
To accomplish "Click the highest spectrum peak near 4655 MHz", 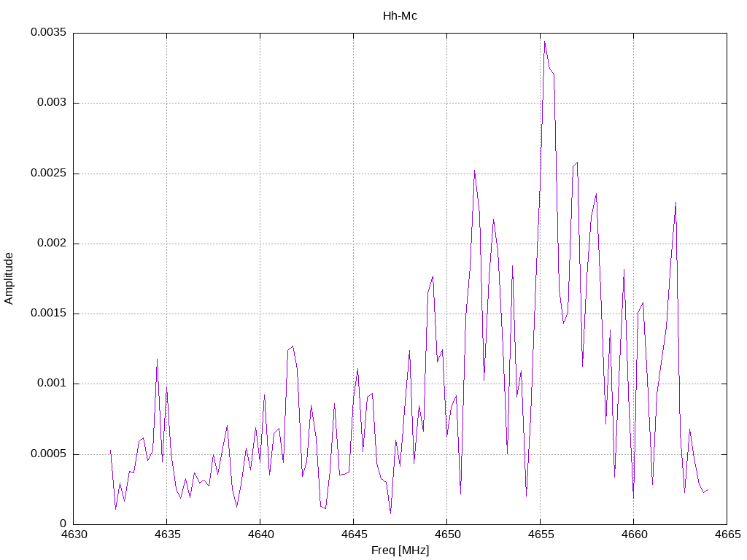I will pos(544,42).
